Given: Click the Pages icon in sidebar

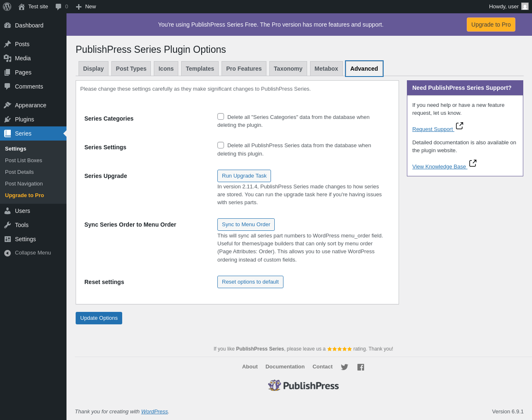Looking at the screenshot, I should (7, 72).
